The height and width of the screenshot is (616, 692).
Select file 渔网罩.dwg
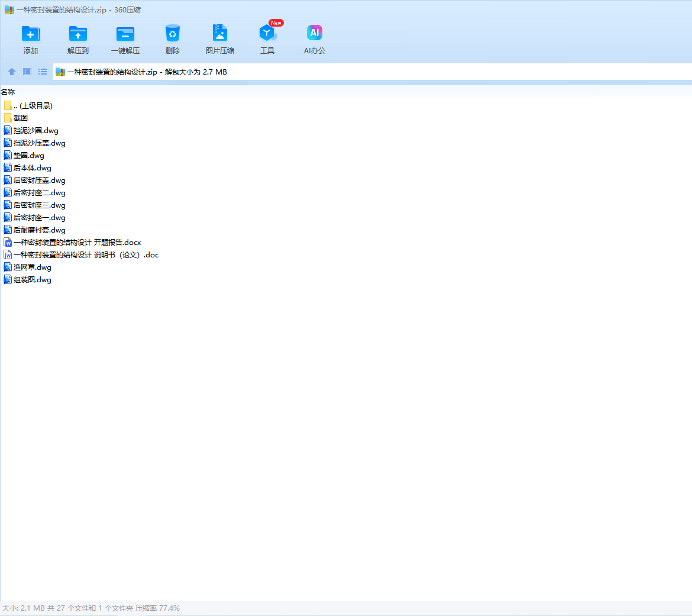coord(27,267)
